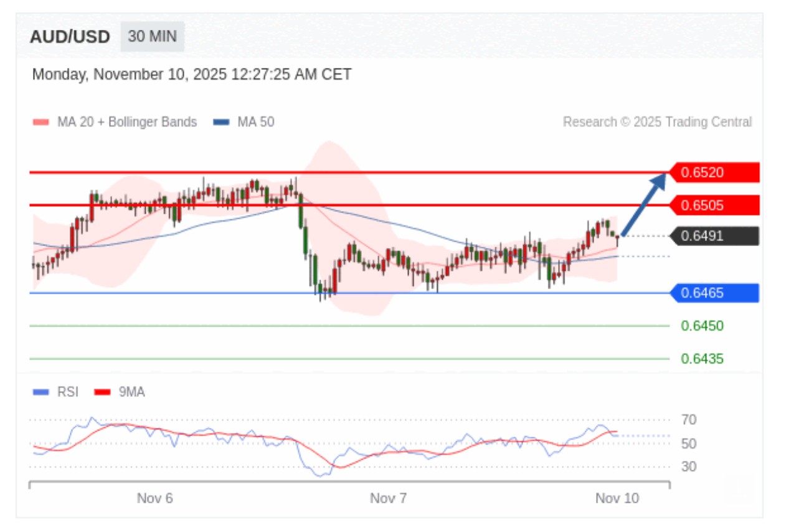
Task: Click the Nov 7 date axis label
Action: [x=388, y=498]
